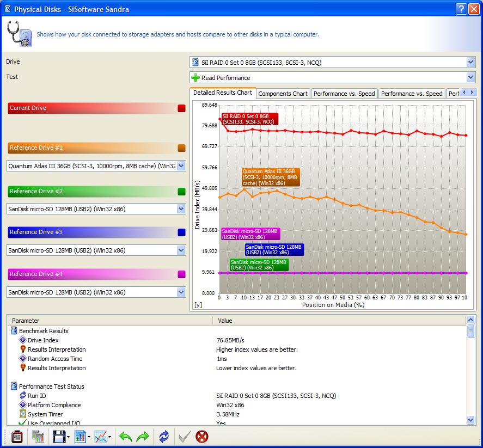Click the bar chart view icon
Screen dimensions: 483x448
pyautogui.click(x=80, y=437)
